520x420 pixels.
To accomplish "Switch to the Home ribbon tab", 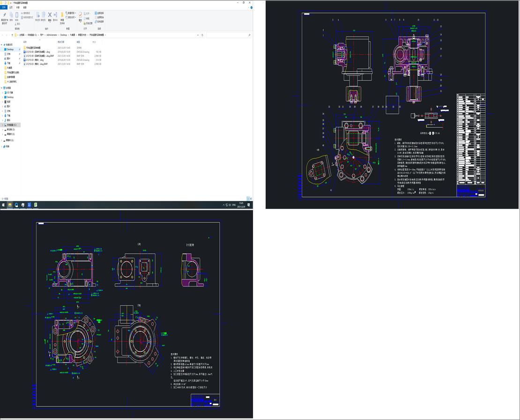I will [11, 7].
